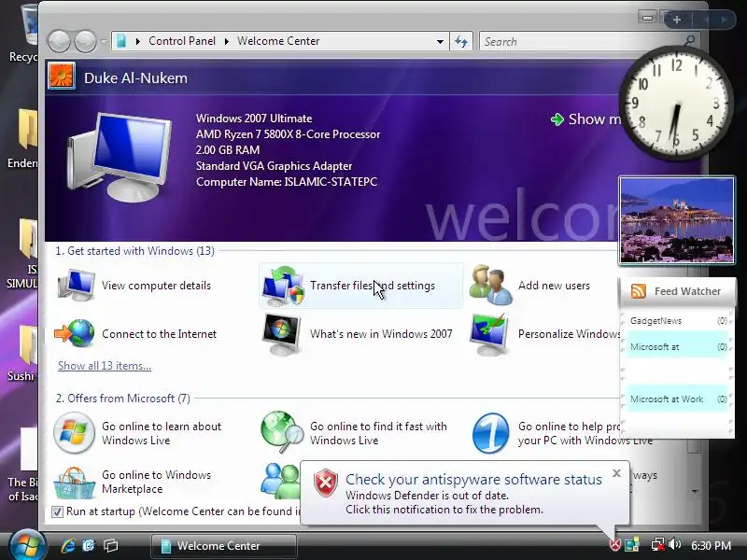Click the Windows Live OneCare number-one icon
The width and height of the screenshot is (747, 560).
(x=491, y=433)
